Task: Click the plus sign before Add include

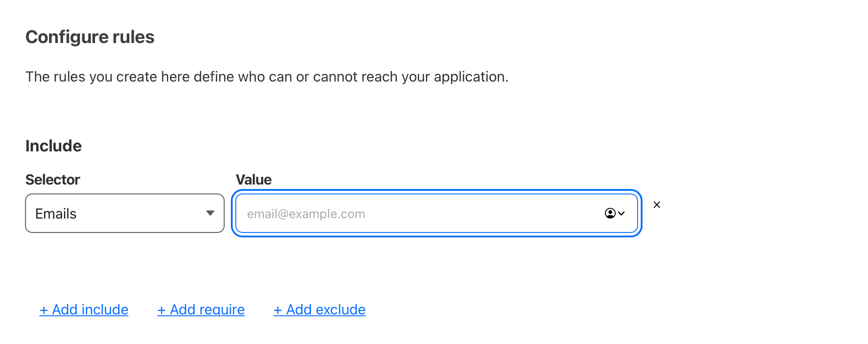Action: coord(44,310)
